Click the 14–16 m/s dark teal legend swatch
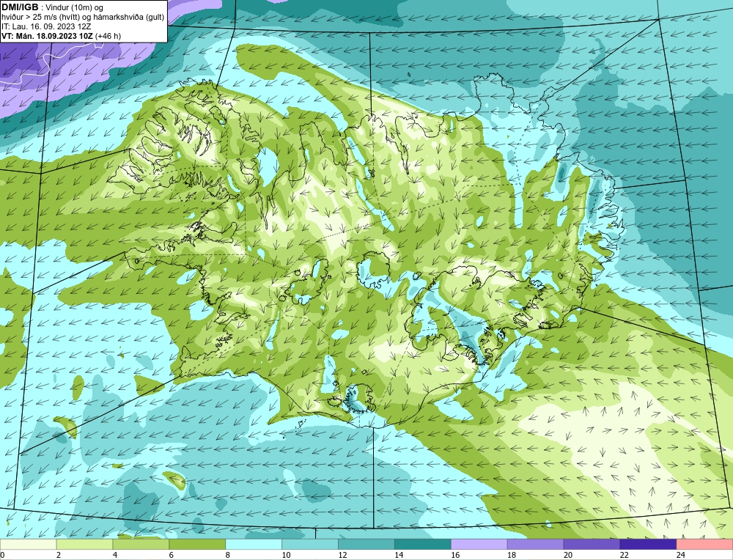Screen dimensions: 733x560 423,545
